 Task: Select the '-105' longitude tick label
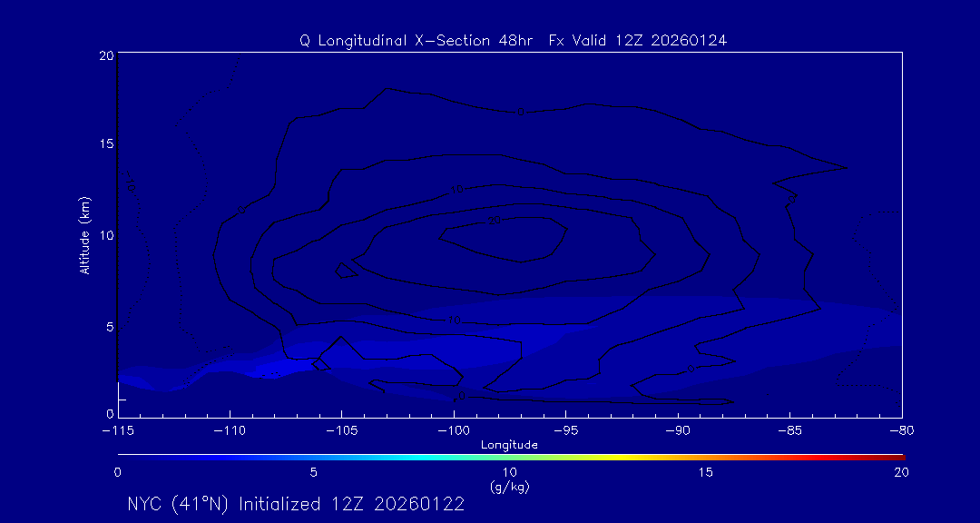click(x=342, y=431)
